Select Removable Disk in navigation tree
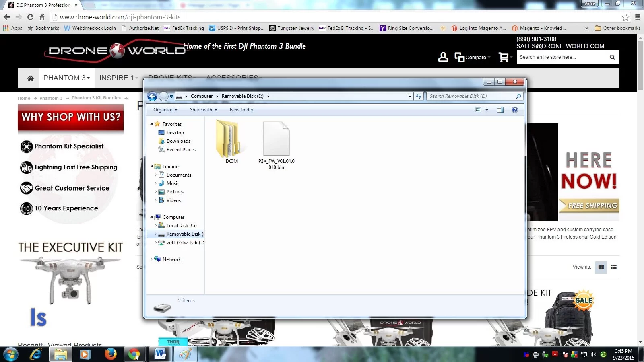This screenshot has width=644, height=362. (176, 234)
